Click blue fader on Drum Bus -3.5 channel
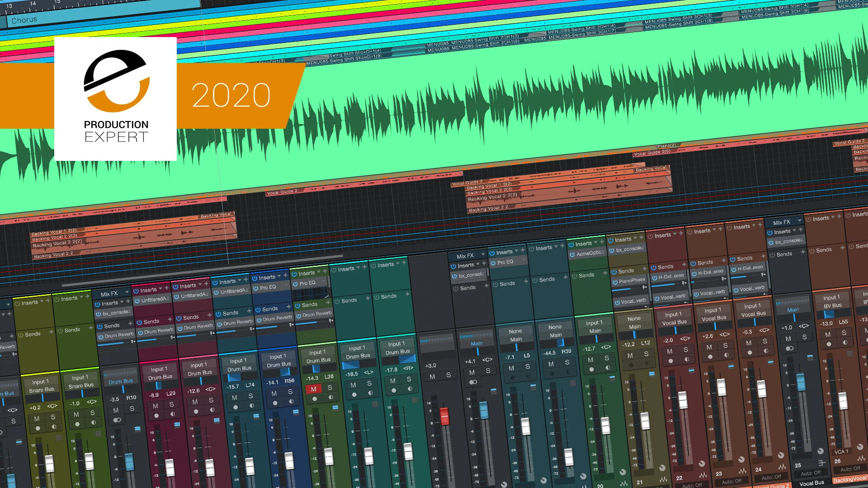Image resolution: width=868 pixels, height=488 pixels. coord(129,461)
